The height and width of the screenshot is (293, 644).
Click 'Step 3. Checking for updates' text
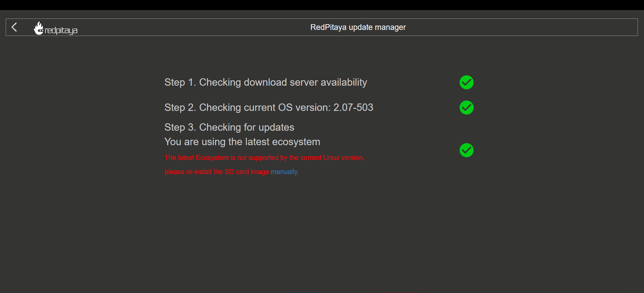tap(229, 127)
